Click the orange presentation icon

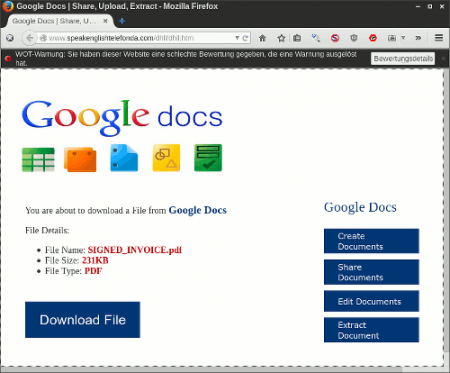(x=80, y=159)
